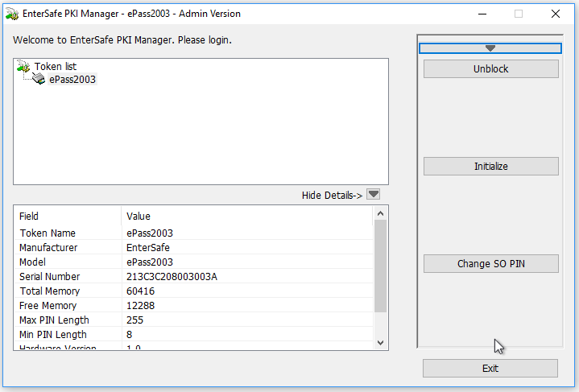Viewport: 579px width, 392px height.
Task: Expand the top arrow bar in button panel
Action: click(x=490, y=48)
